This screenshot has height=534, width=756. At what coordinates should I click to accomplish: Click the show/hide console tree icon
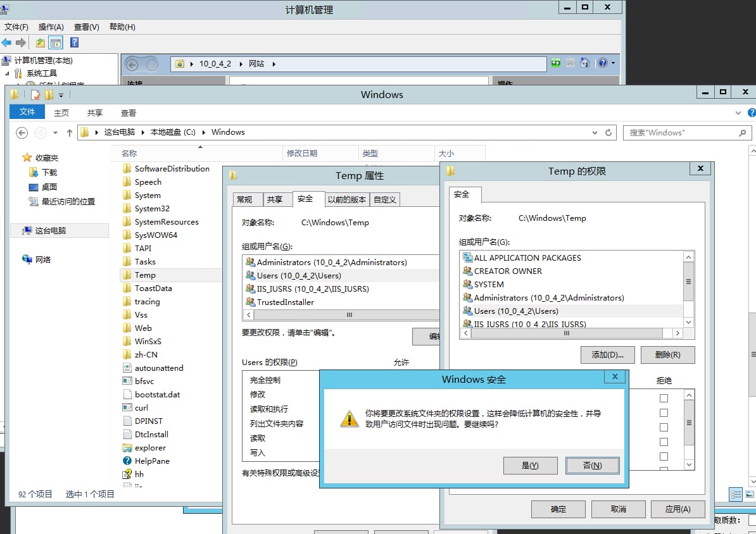pyautogui.click(x=54, y=42)
